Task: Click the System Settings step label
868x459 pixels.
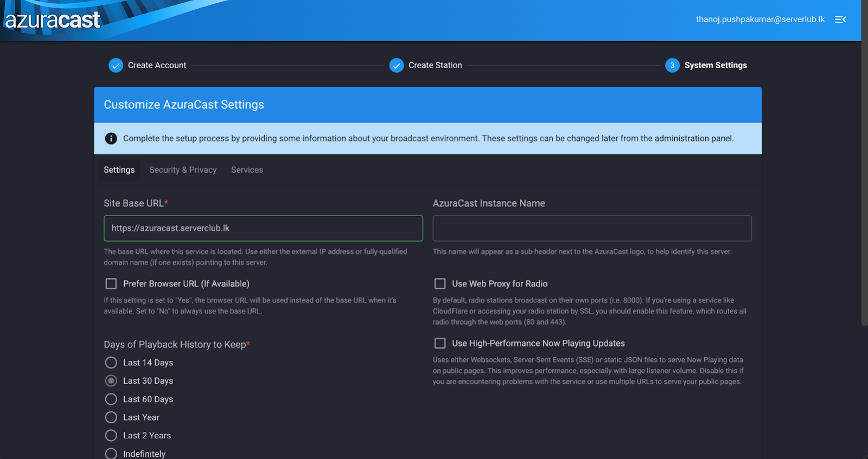Action: coord(716,66)
